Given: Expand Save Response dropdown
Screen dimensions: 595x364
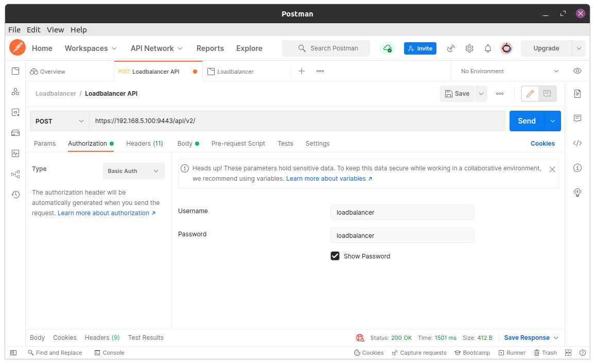Looking at the screenshot, I should point(531,337).
